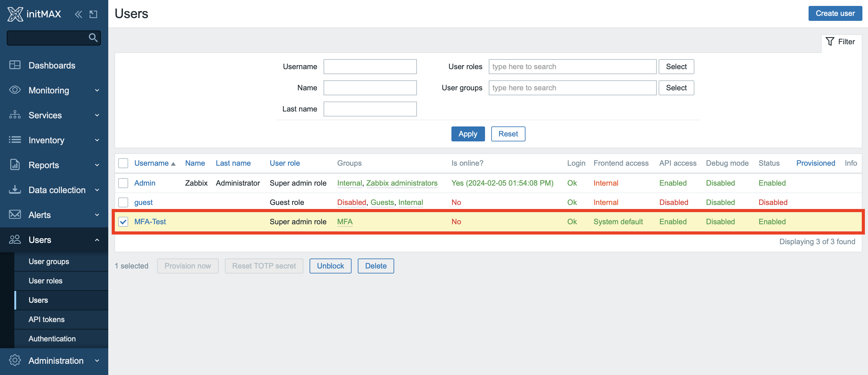Viewport: 868px width, 375px height.
Task: Click the Create user button
Action: click(835, 13)
